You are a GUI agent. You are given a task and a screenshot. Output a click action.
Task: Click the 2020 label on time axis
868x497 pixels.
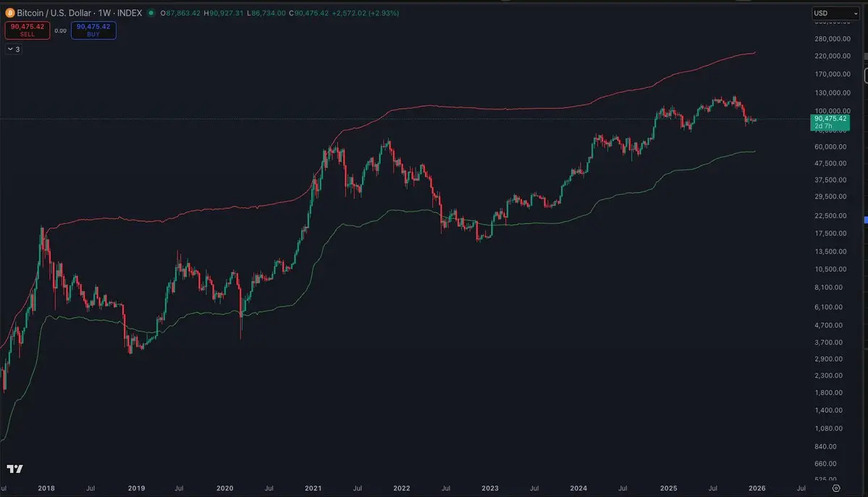tap(224, 488)
